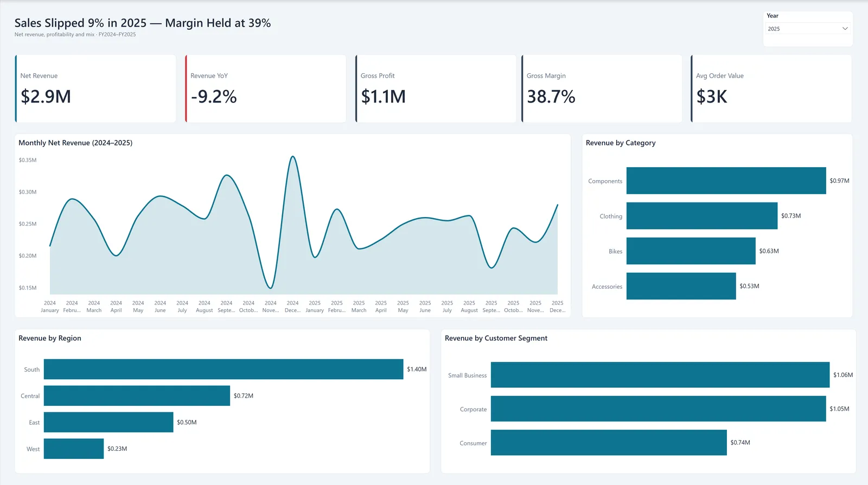This screenshot has width=868, height=485.
Task: Click the subtitle 'Net revenue, profitability and mix'
Action: coord(54,35)
